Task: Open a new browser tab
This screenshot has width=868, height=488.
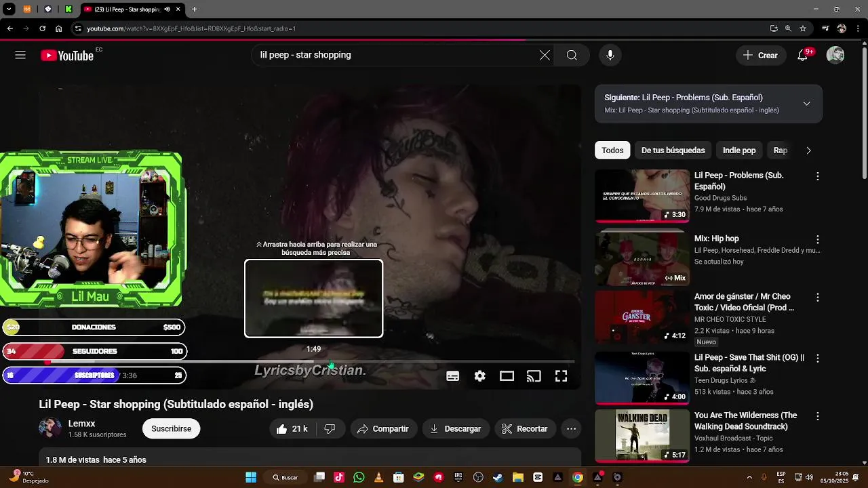Action: click(x=194, y=9)
